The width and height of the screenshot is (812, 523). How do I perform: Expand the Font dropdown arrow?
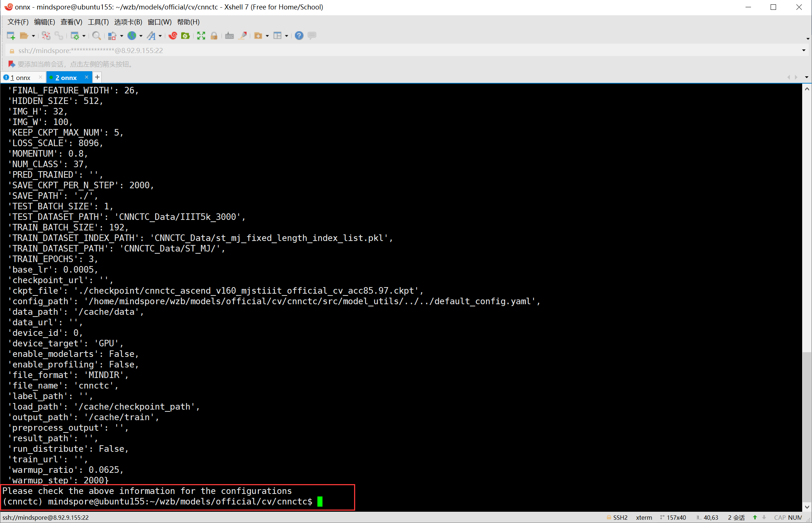pyautogui.click(x=160, y=36)
